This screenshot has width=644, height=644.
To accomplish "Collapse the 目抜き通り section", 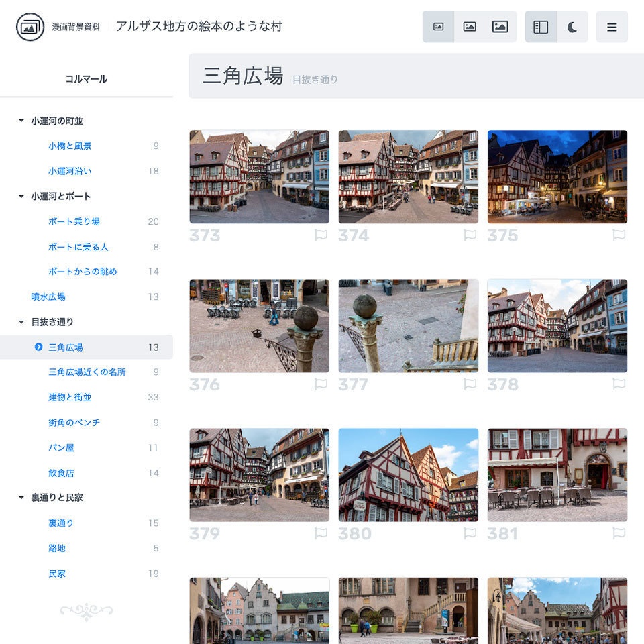I will tap(21, 322).
